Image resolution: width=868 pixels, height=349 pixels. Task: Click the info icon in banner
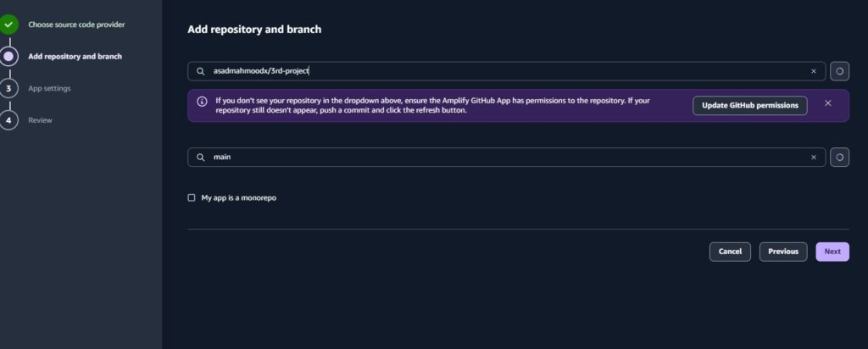202,101
